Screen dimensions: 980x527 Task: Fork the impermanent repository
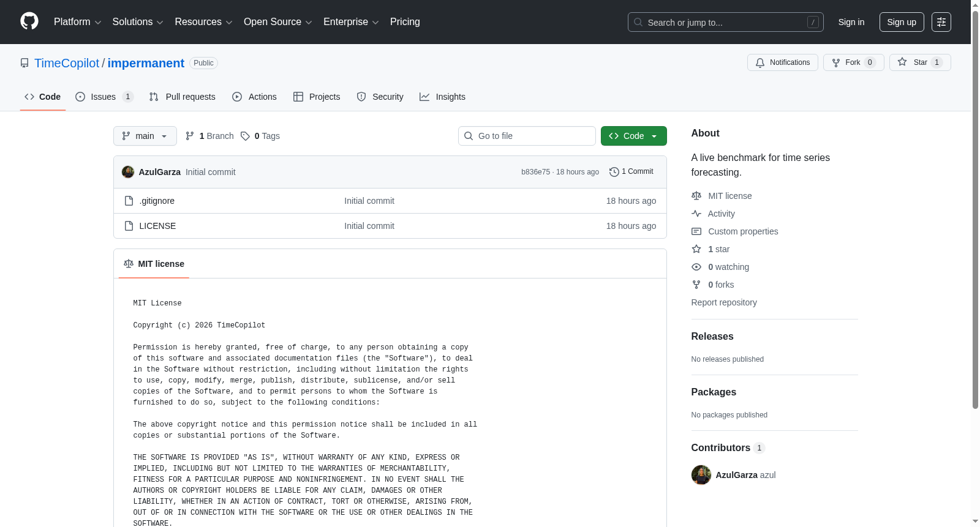pyautogui.click(x=854, y=62)
